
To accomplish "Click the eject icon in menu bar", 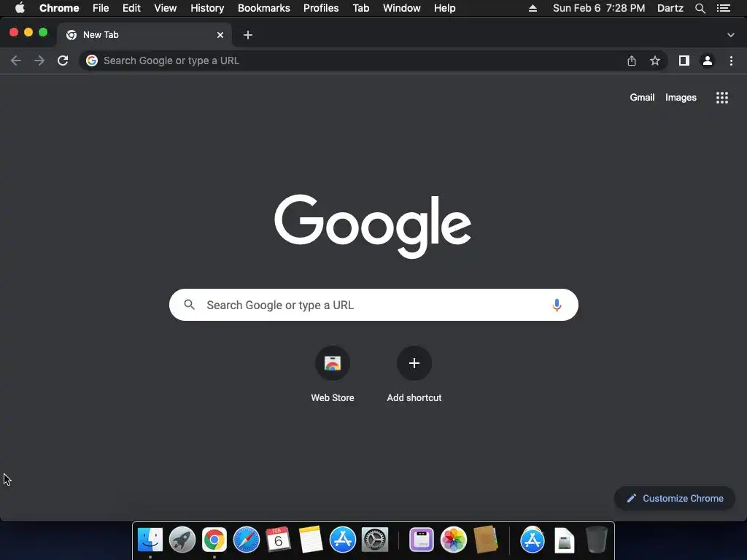I will [533, 8].
